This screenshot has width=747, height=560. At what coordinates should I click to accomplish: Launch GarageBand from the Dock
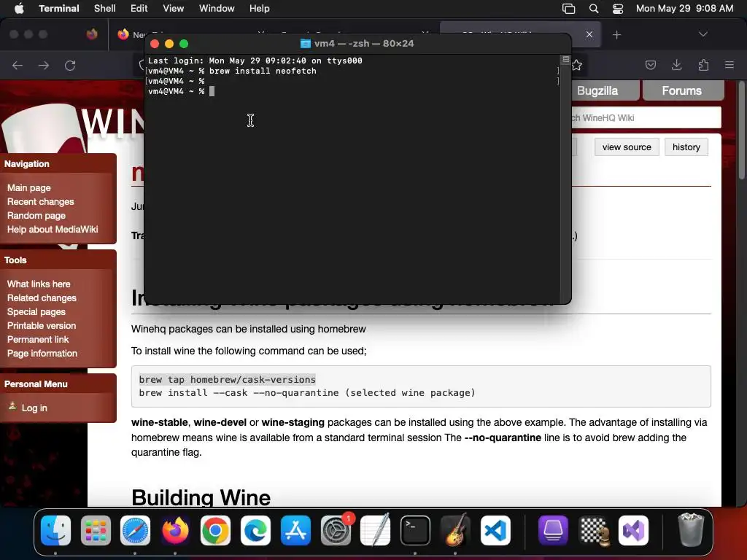(455, 531)
